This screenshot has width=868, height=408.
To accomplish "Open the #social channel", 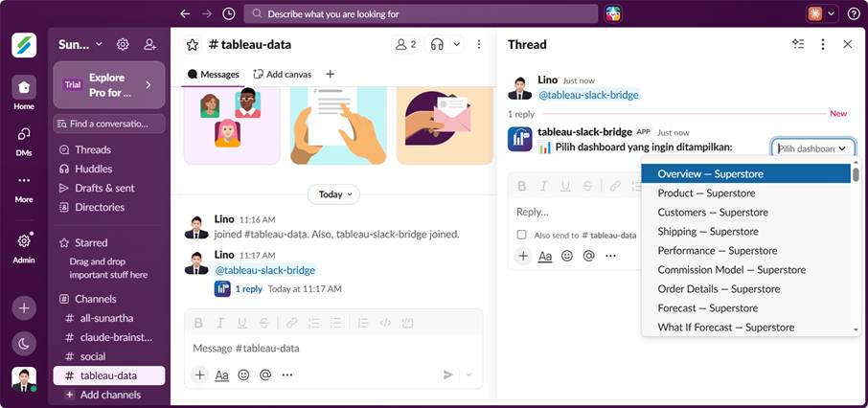I will 109,356.
